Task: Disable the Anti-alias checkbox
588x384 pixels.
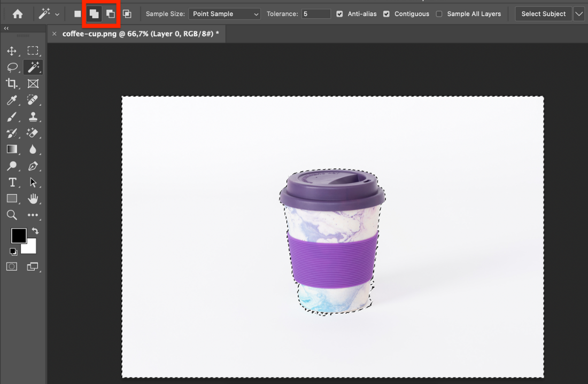Action: pyautogui.click(x=340, y=14)
